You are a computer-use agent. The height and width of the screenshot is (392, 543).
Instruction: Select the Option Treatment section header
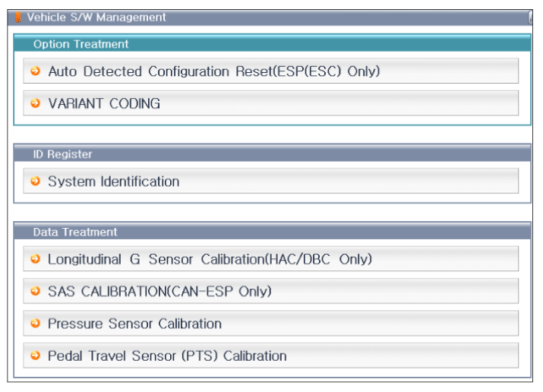click(272, 43)
